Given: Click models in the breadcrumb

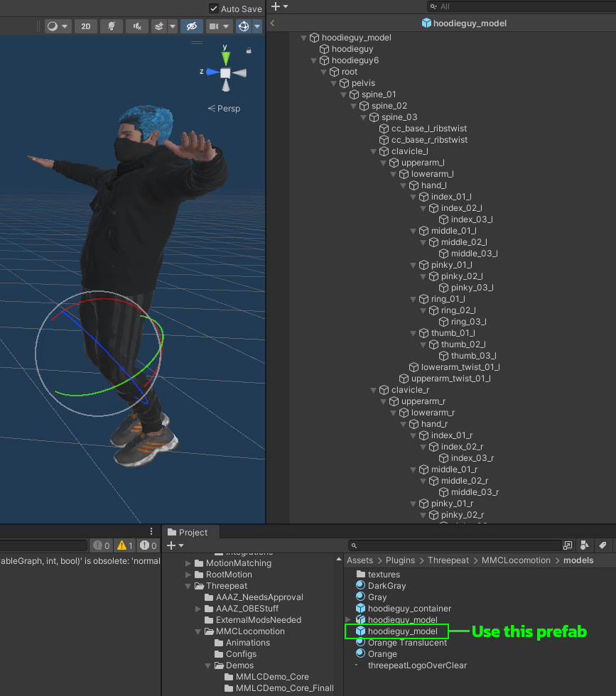Looking at the screenshot, I should [x=578, y=560].
